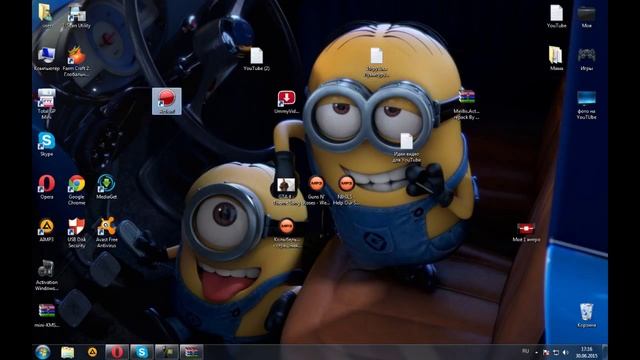
Task: Select the mini-KMS archive on desktop
Action: pyautogui.click(x=47, y=315)
